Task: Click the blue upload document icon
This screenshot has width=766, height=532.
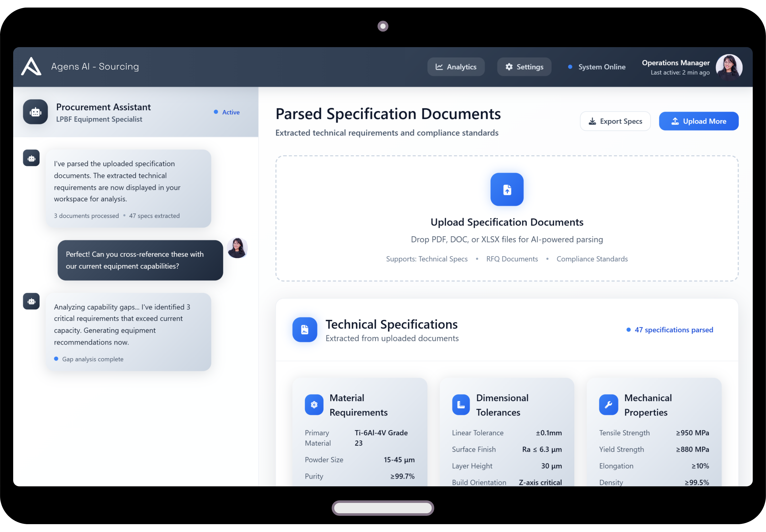Action: click(x=507, y=189)
